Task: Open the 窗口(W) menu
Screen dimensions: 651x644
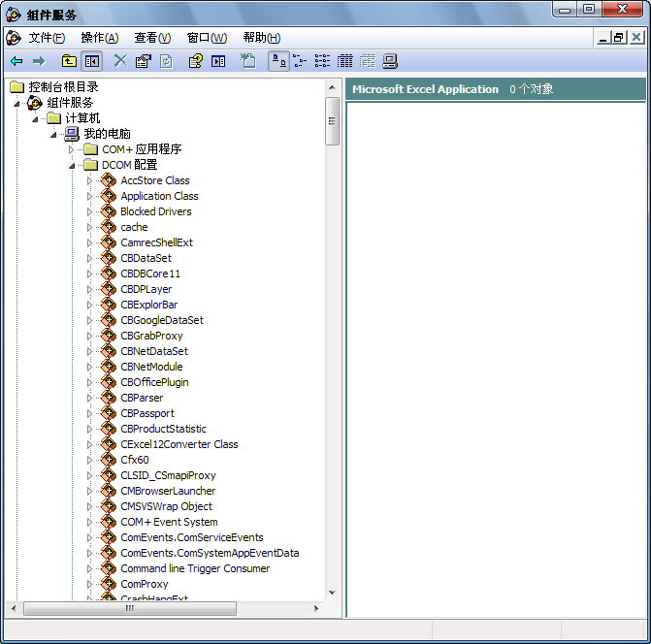Action: (x=207, y=38)
